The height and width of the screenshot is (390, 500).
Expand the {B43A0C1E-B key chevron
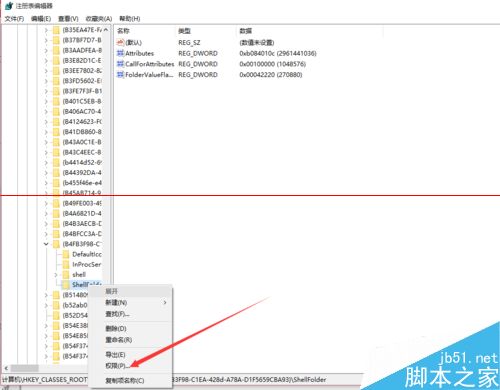pos(46,142)
